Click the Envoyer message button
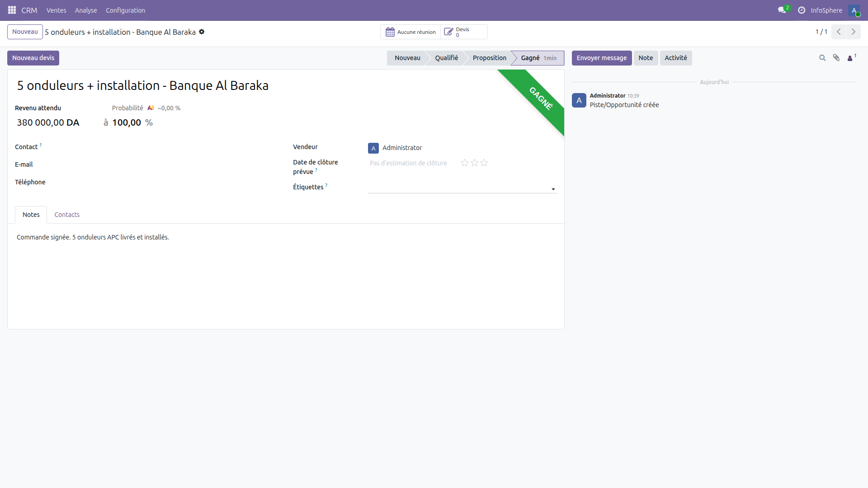 point(602,58)
